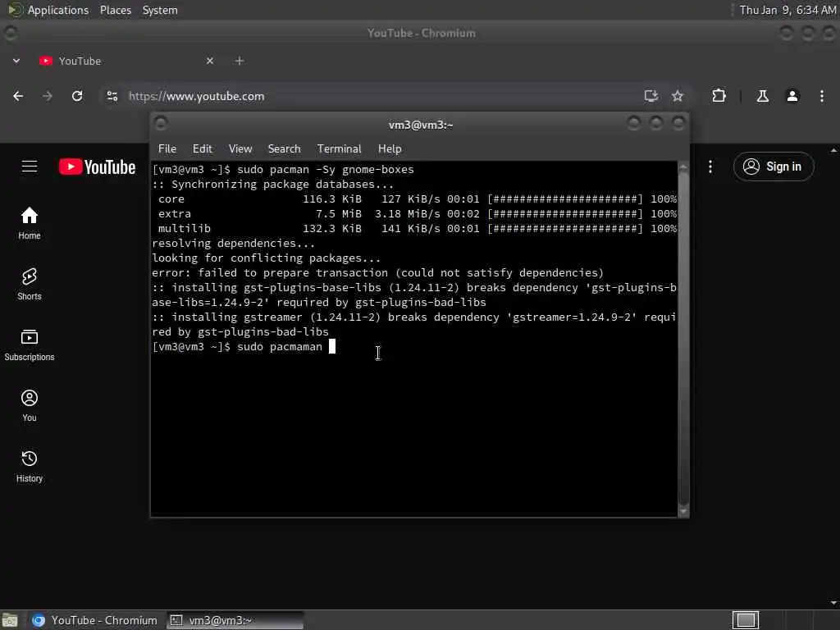Screen dimensions: 840x630
Task: Click the browser forward arrow
Action: point(48,96)
